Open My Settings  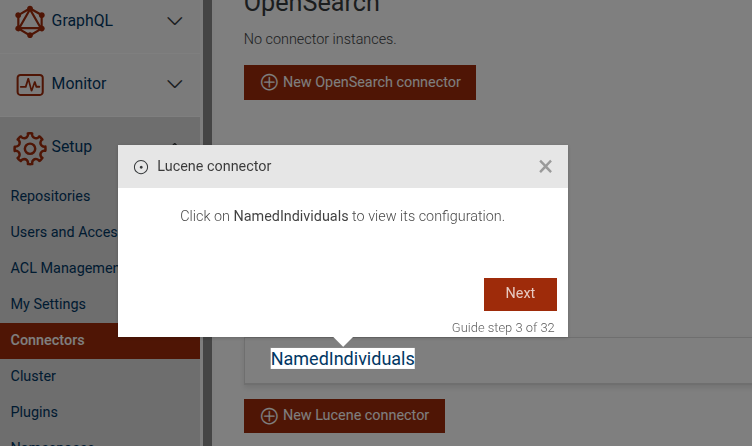[48, 304]
